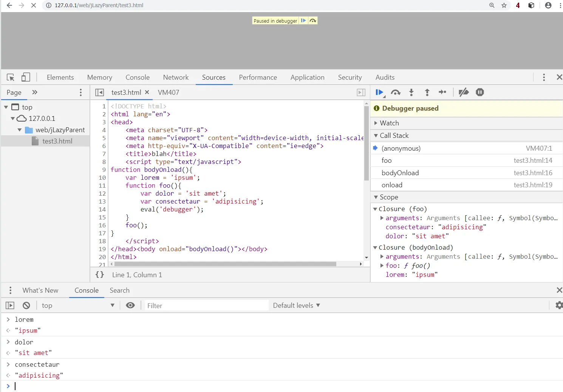Collapse the Call Stack section

pyautogui.click(x=394, y=136)
